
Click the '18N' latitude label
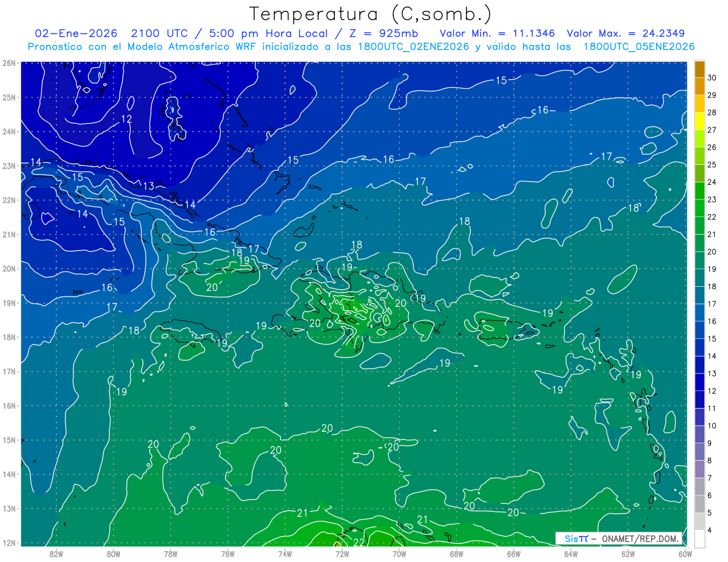(x=9, y=337)
